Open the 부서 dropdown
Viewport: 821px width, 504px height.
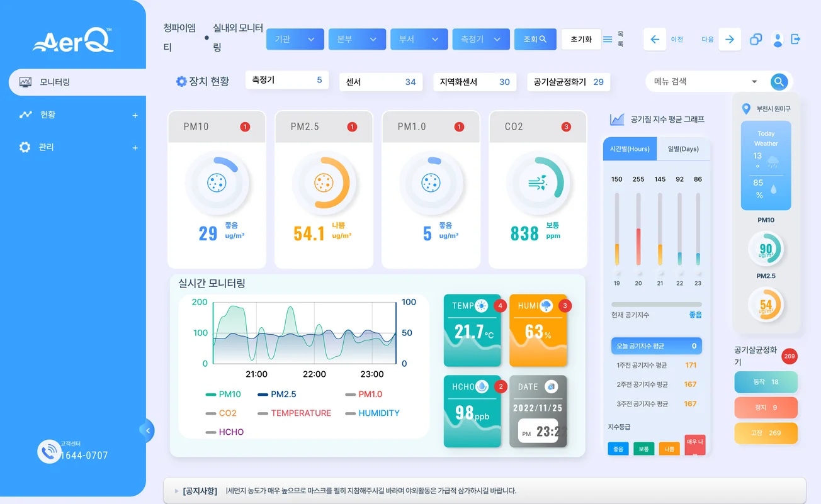click(x=419, y=39)
